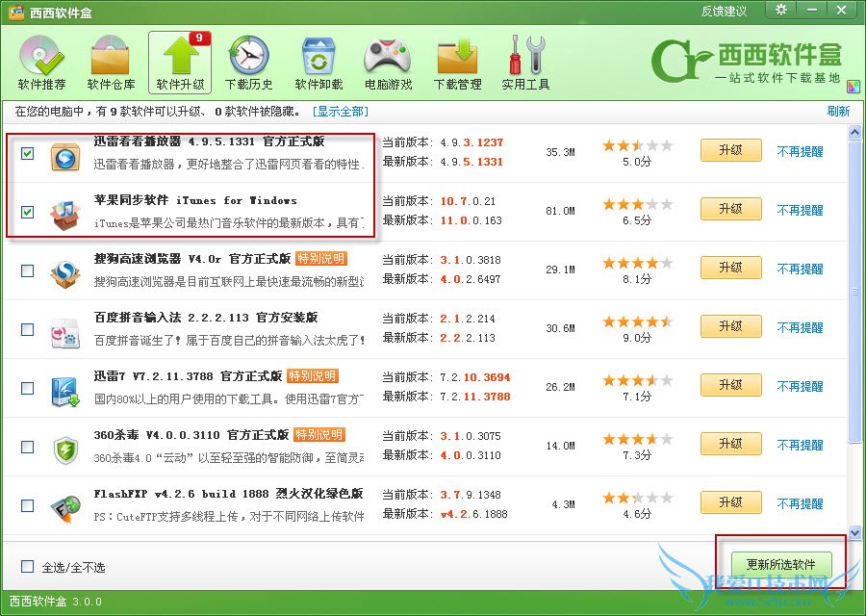
Task: Click the title 苹果同步软件 iTunes for Windows
Action: click(x=195, y=200)
